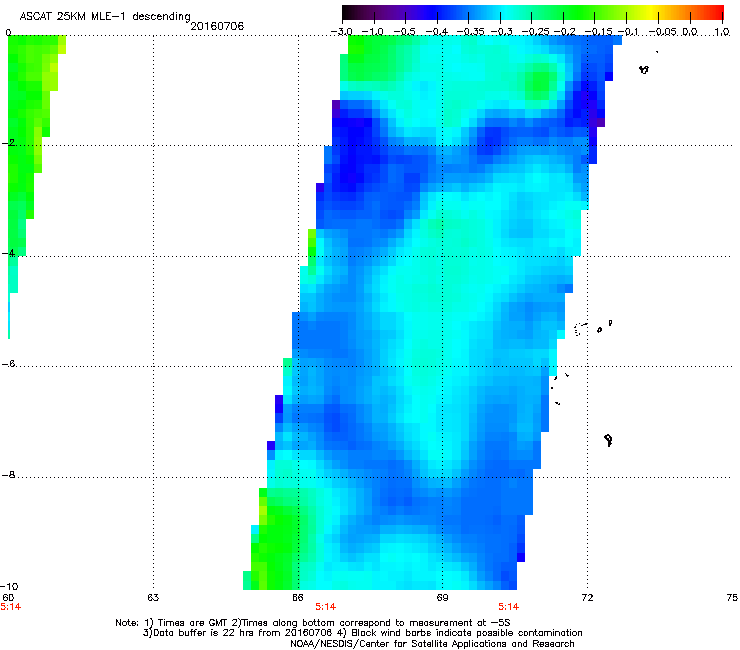Click the "Data buffer is 22 hrs" note line
The width and height of the screenshot is (740, 650).
click(x=362, y=633)
